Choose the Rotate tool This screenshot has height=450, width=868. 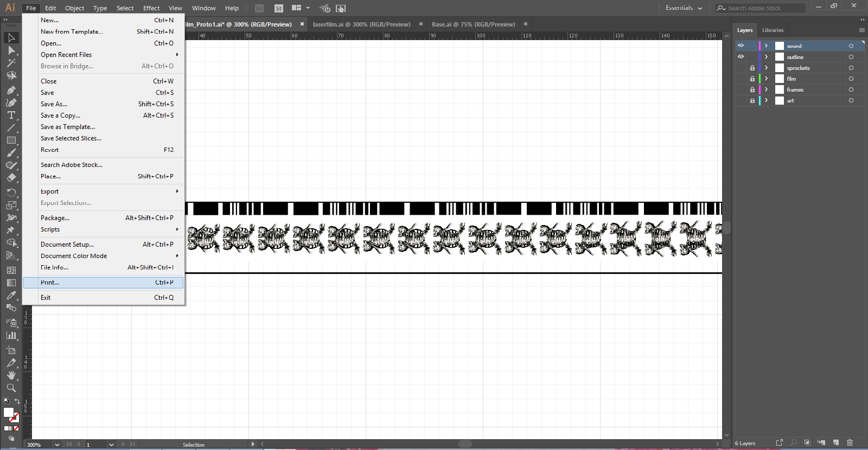pos(11,193)
